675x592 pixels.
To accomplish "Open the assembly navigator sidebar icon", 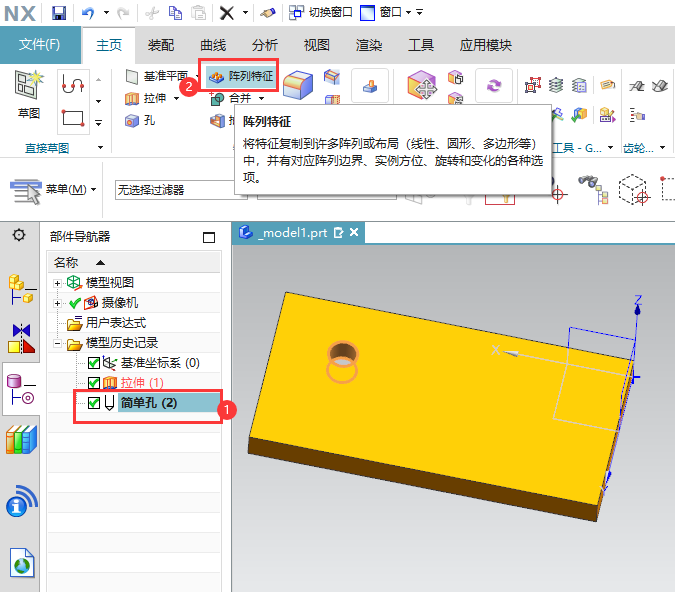I will 20,289.
